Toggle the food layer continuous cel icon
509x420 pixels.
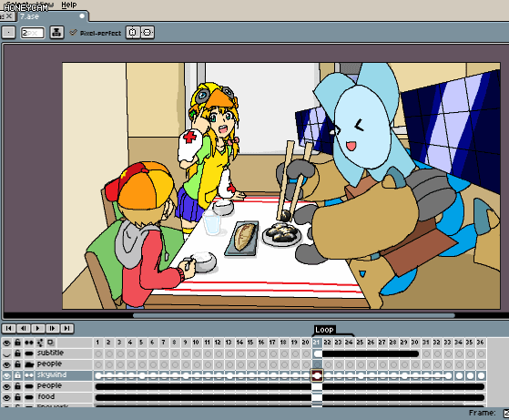[29, 397]
